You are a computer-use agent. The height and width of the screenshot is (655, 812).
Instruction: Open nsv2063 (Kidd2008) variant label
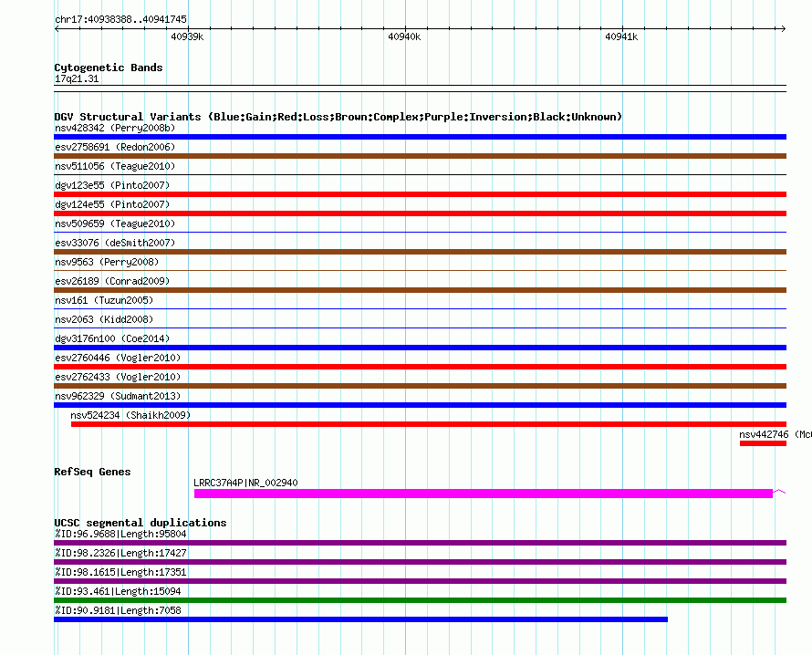coord(104,319)
